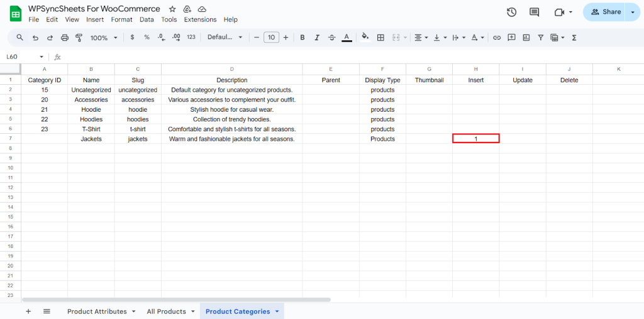Increase font size with plus button
644x319 pixels.
pyautogui.click(x=286, y=37)
